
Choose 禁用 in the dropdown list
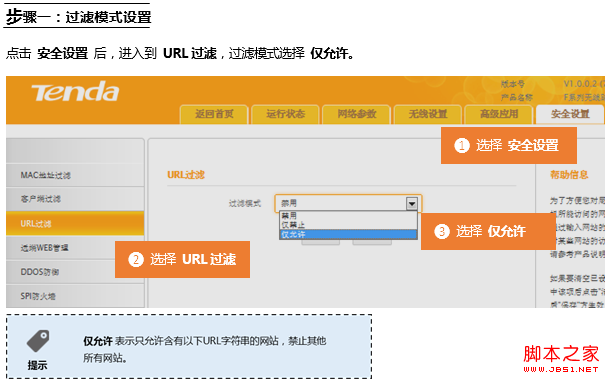click(348, 216)
